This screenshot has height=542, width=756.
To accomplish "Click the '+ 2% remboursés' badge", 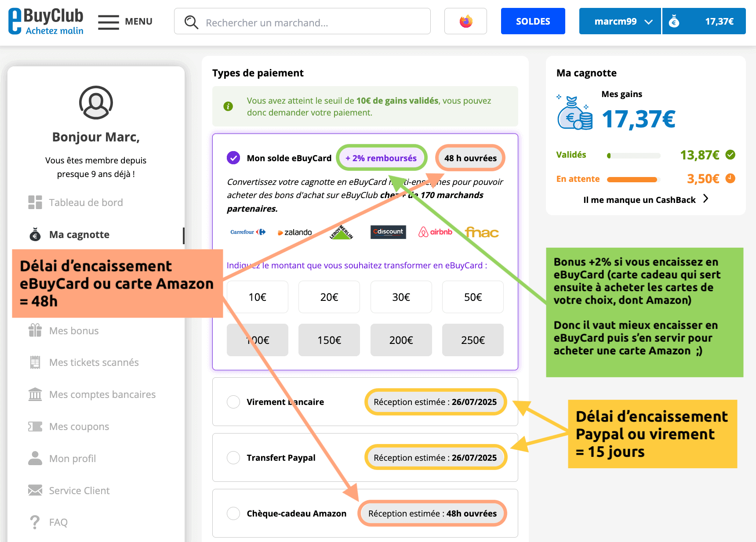I will click(381, 158).
